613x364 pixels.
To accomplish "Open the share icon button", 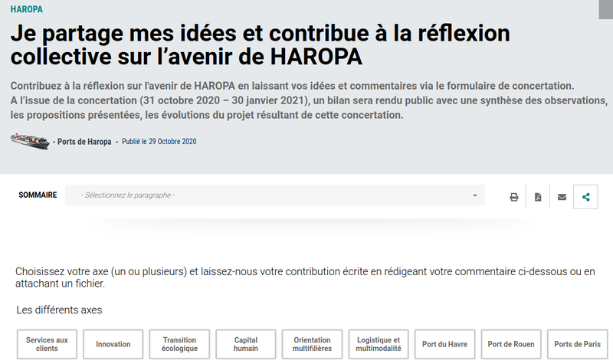I will (585, 197).
